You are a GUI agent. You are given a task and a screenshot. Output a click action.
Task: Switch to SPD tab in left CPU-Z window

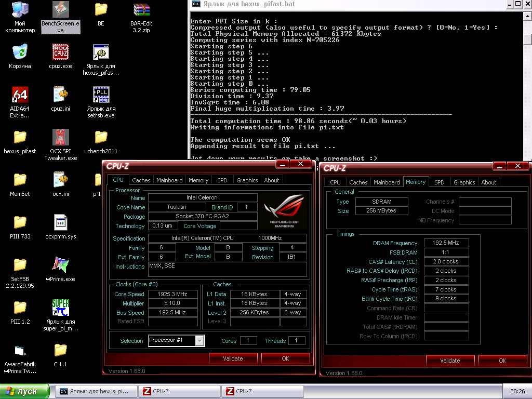click(222, 180)
